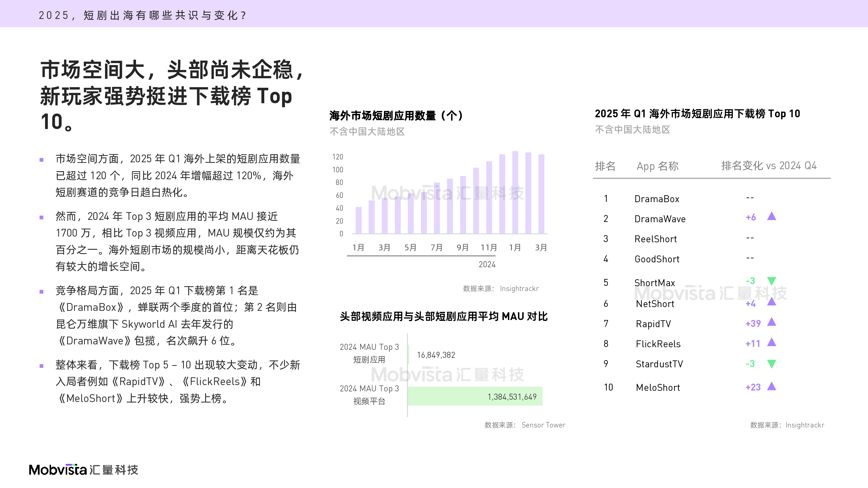
Task: Select MeloShort in the ranking table
Action: 658,388
